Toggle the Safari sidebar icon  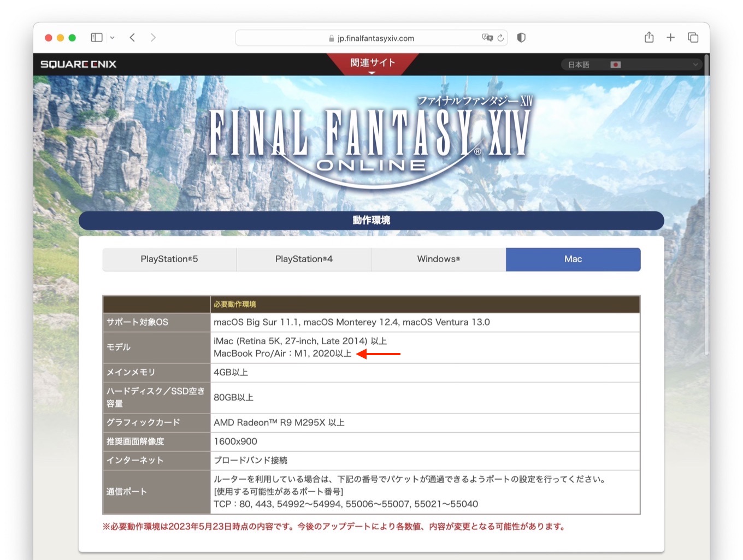(x=97, y=38)
